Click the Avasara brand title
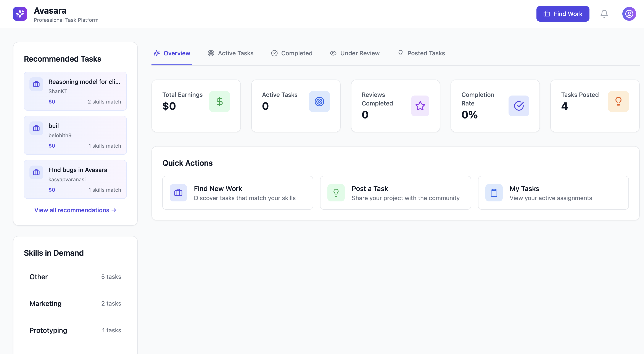The image size is (644, 354). [x=50, y=11]
